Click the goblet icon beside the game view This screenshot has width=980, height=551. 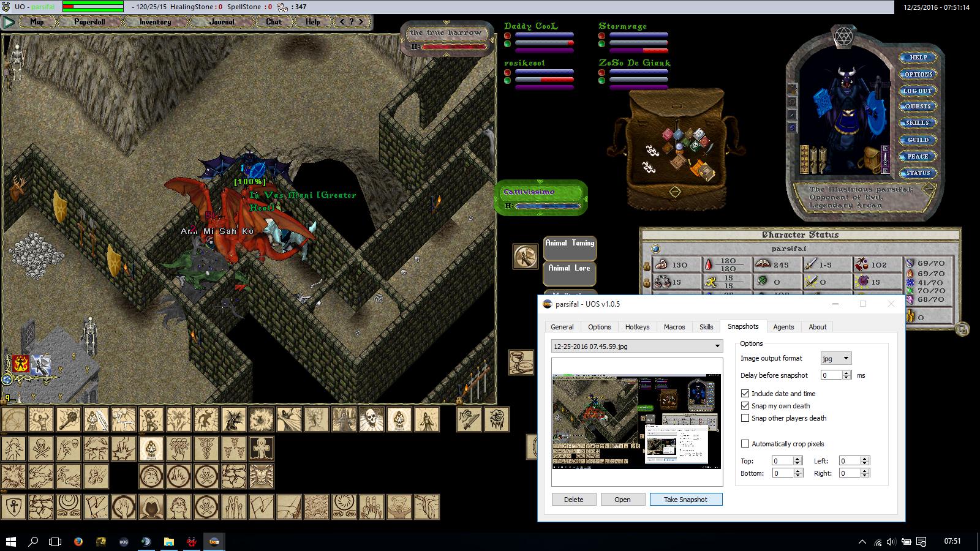click(521, 362)
